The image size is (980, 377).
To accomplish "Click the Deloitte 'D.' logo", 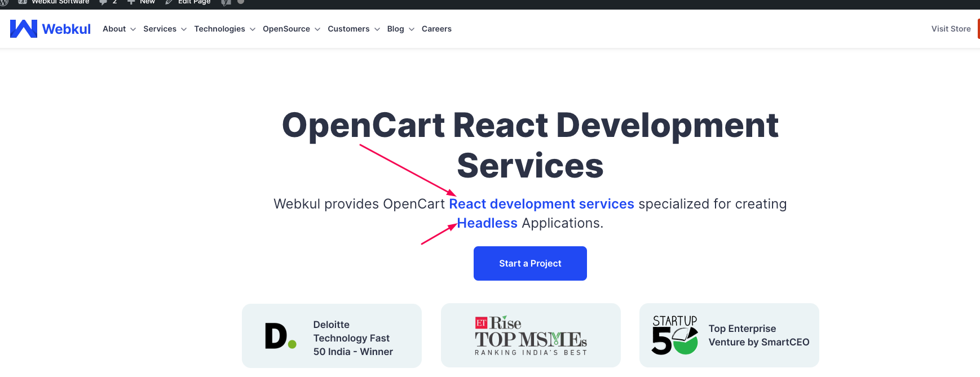I will [280, 336].
